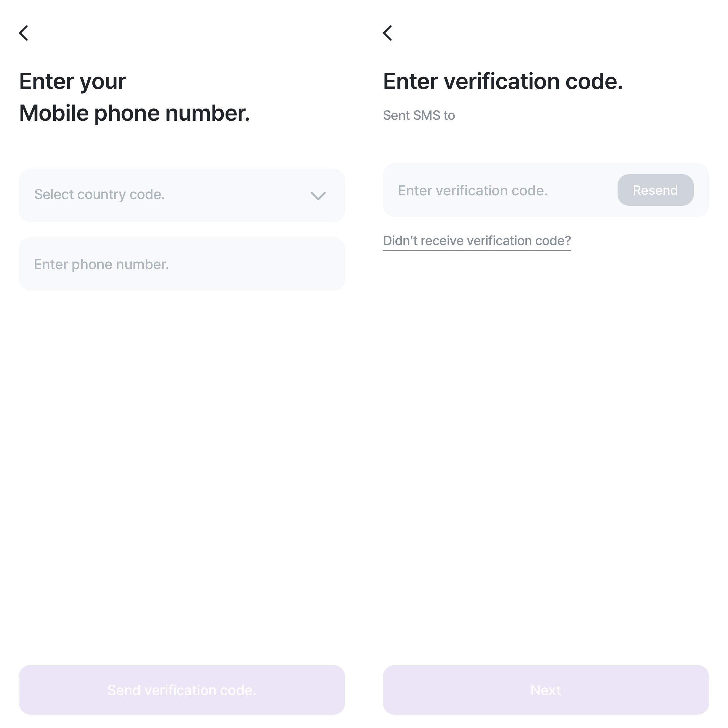
Task: Open the Select country code dropdown
Action: click(182, 195)
